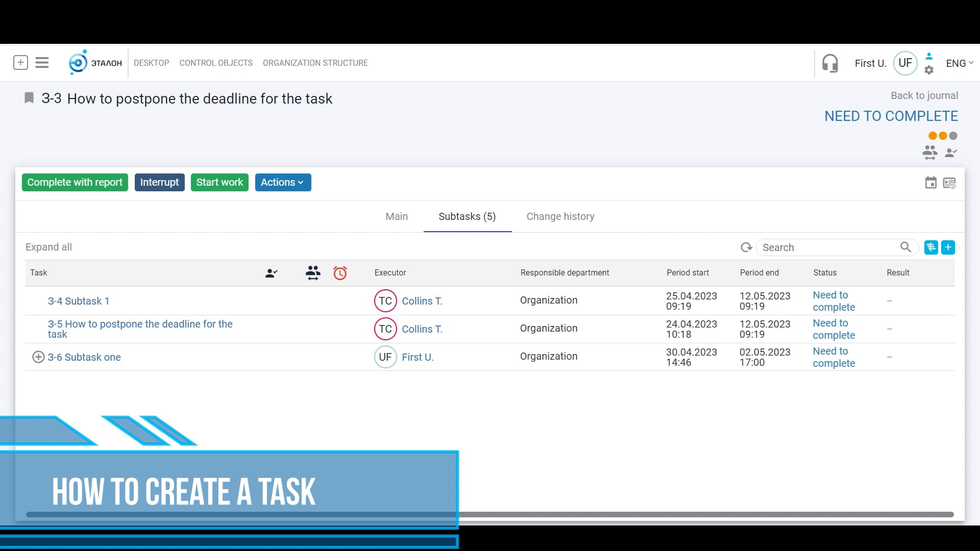Click the Back to journal link
Image resolution: width=980 pixels, height=551 pixels.
click(924, 95)
